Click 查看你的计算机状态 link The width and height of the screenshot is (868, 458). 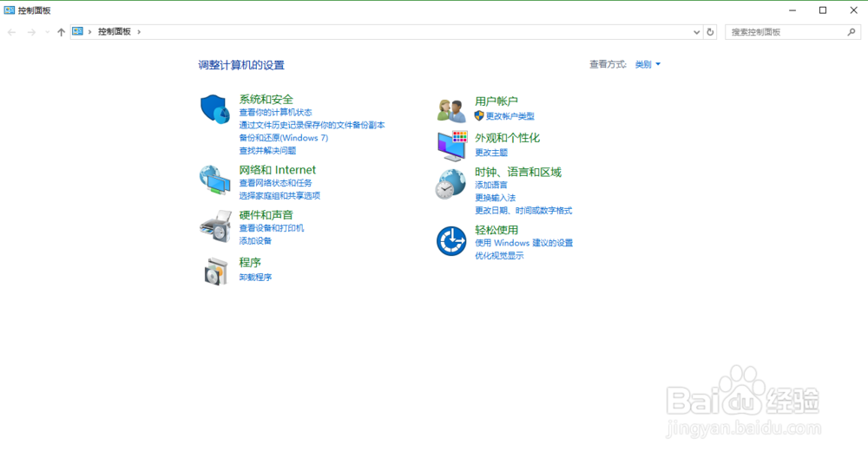[x=276, y=112]
